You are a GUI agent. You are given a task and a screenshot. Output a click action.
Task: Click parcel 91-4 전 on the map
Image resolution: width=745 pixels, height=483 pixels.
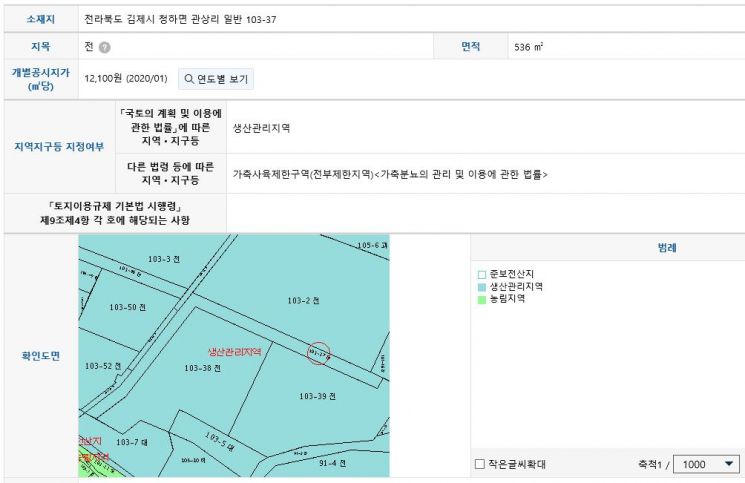[332, 463]
